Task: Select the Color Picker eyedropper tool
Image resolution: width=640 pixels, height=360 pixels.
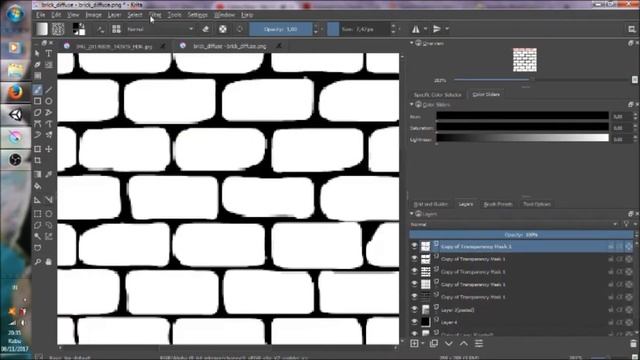Action: pyautogui.click(x=49, y=175)
